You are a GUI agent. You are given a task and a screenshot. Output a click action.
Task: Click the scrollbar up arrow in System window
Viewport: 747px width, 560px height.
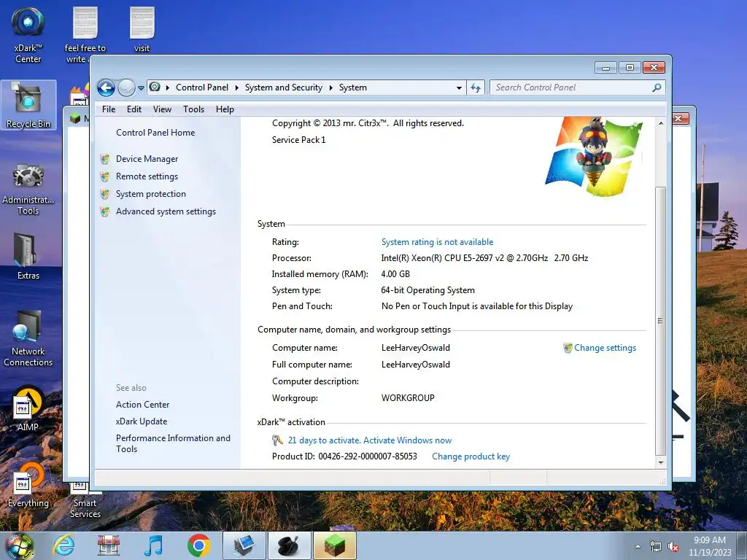(x=660, y=123)
